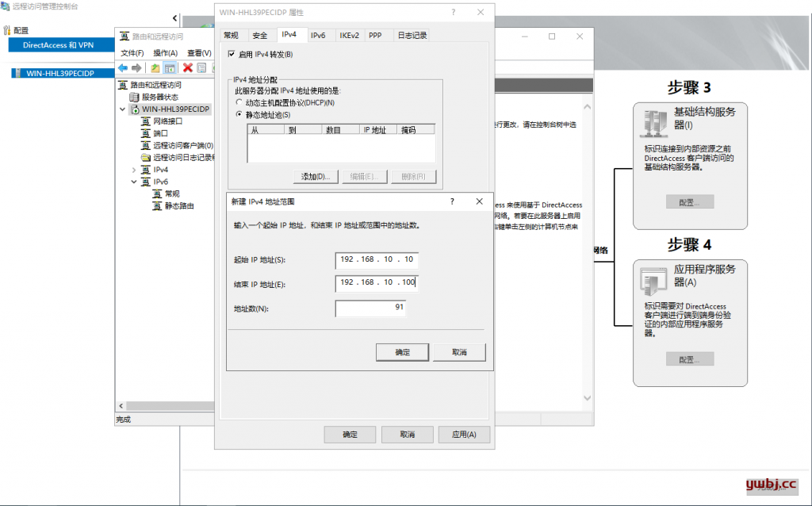Click the IP 地址 column header in the address pool
The width and height of the screenshot is (812, 506).
(378, 129)
